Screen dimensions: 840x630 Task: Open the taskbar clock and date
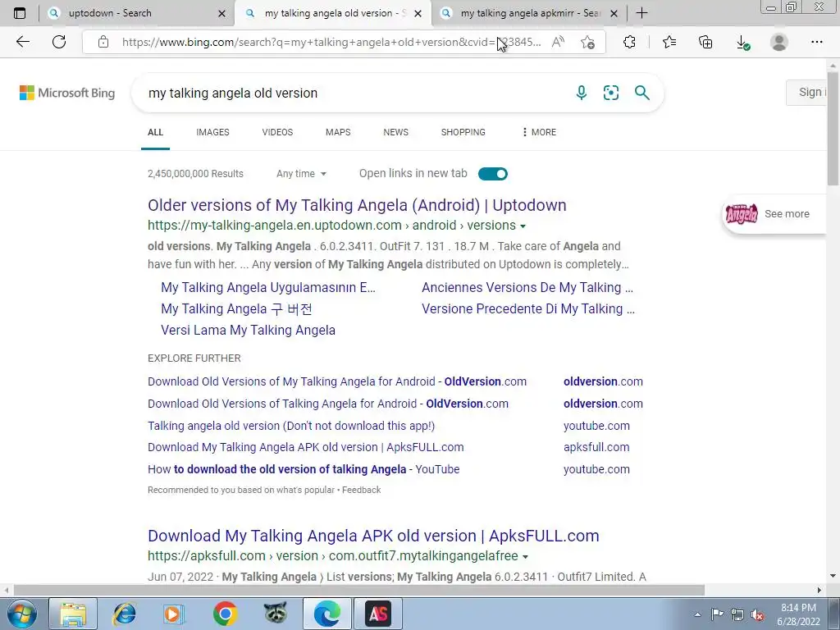pos(798,614)
